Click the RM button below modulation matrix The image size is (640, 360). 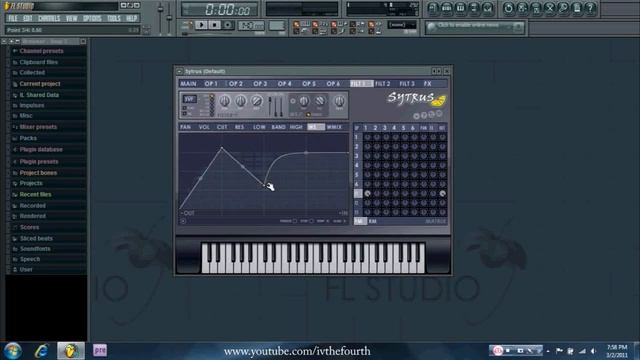(373, 221)
